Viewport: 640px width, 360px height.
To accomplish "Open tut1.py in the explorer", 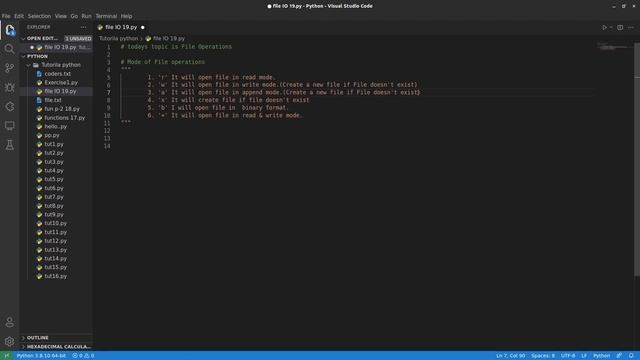I will click(x=54, y=144).
